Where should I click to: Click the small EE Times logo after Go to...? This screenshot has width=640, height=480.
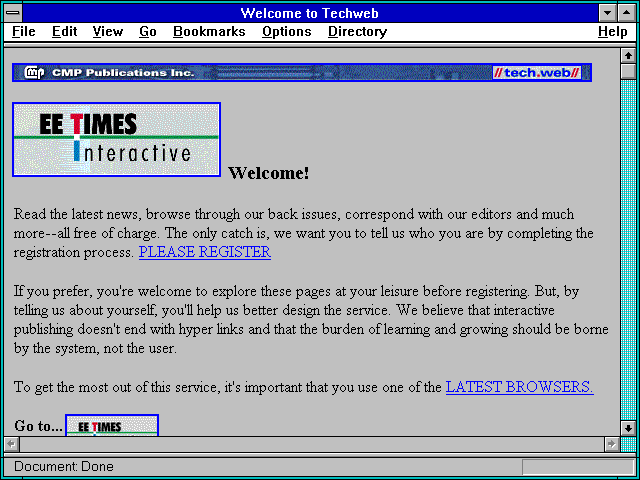point(112,425)
